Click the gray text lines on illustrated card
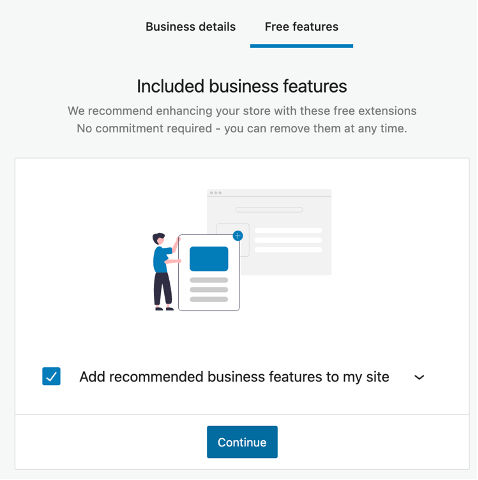The image size is (478, 480). [209, 290]
